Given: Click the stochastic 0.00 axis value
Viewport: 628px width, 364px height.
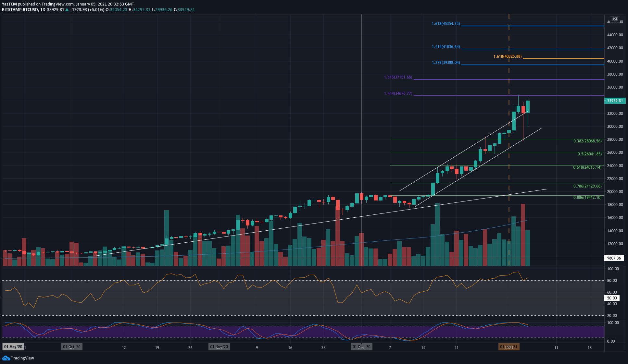Looking at the screenshot, I should click(x=611, y=341).
